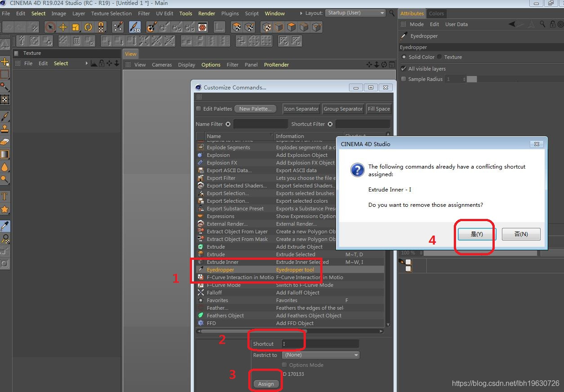Select the Gradient tool in left toolbar
Screen dimensions: 564x392
pos(5,154)
